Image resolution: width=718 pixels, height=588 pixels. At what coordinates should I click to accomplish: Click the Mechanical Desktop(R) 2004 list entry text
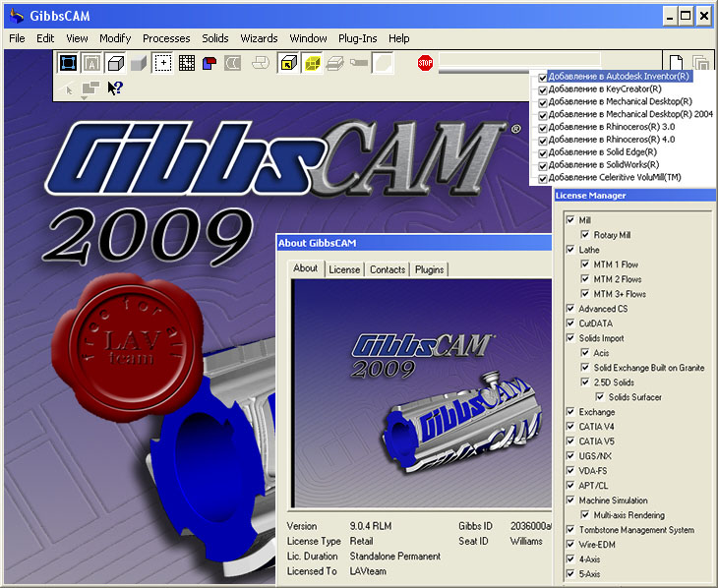[630, 114]
